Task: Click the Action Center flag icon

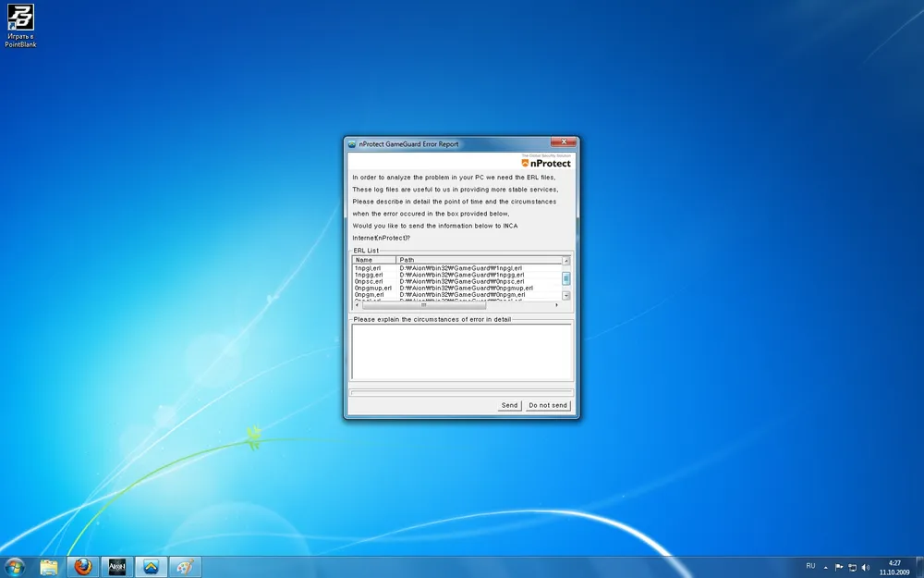Action: [839, 567]
